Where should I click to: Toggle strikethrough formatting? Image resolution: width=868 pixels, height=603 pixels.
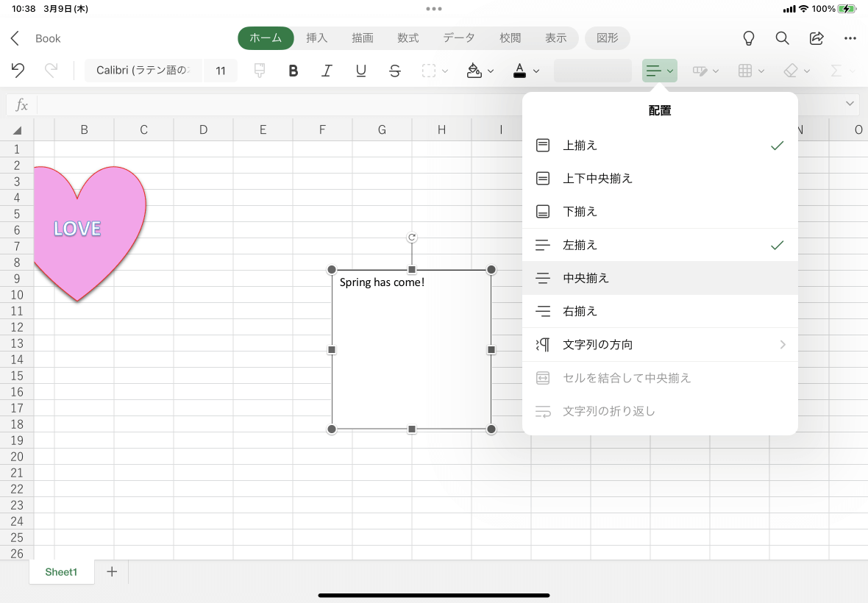pyautogui.click(x=395, y=71)
